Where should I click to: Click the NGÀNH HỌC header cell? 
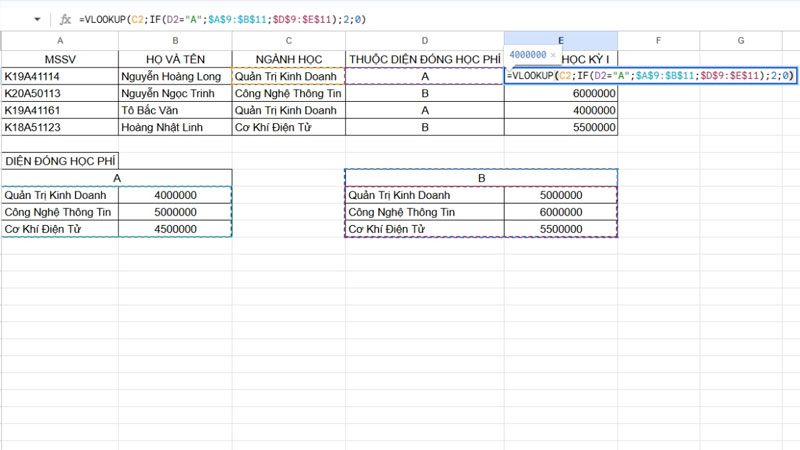[x=288, y=59]
